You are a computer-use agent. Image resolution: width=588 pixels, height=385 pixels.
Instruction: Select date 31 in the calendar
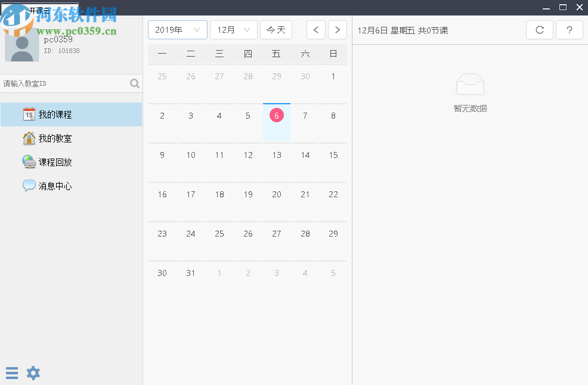click(x=191, y=281)
